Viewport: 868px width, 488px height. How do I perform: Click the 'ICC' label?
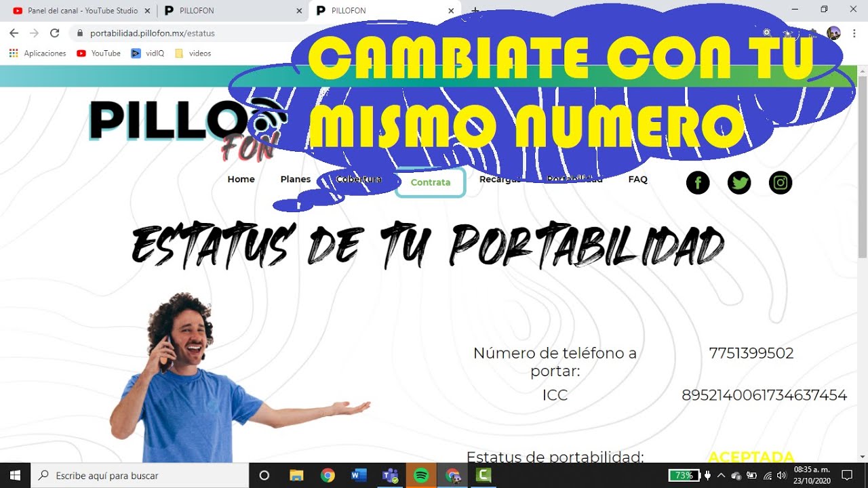pos(555,395)
